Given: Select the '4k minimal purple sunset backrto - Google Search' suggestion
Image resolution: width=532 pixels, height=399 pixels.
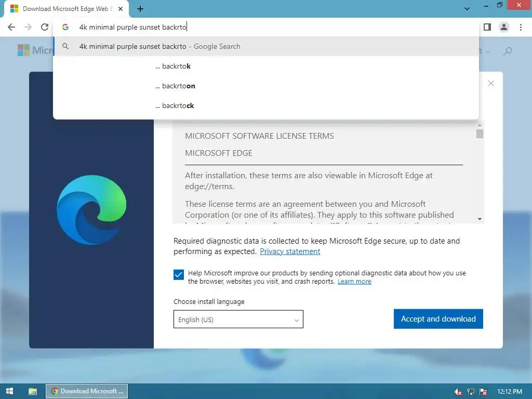Looking at the screenshot, I should point(266,46).
